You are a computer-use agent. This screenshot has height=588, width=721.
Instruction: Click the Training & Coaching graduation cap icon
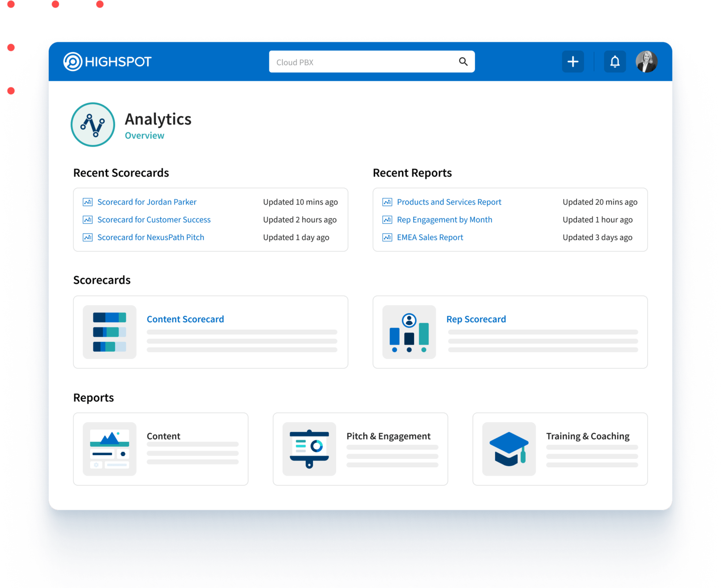(x=508, y=449)
